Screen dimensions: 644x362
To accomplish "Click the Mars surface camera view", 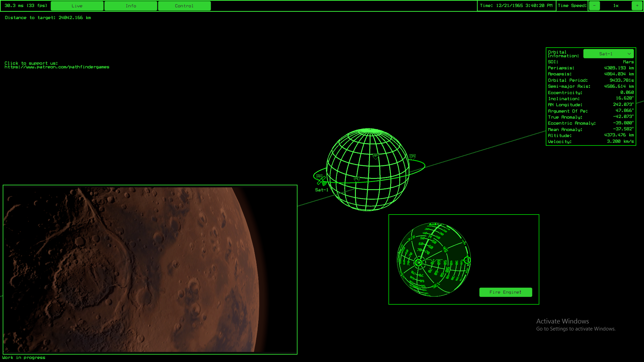I will [x=150, y=269].
